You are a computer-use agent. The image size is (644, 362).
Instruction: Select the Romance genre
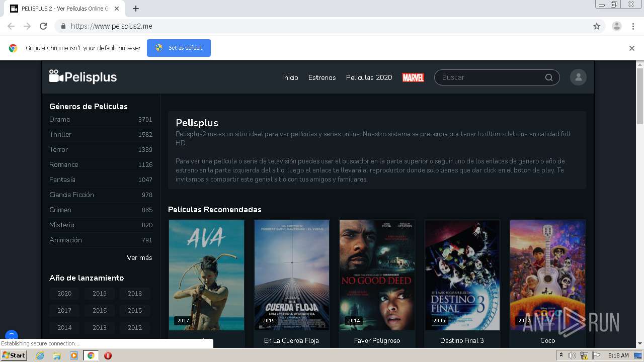point(101,164)
